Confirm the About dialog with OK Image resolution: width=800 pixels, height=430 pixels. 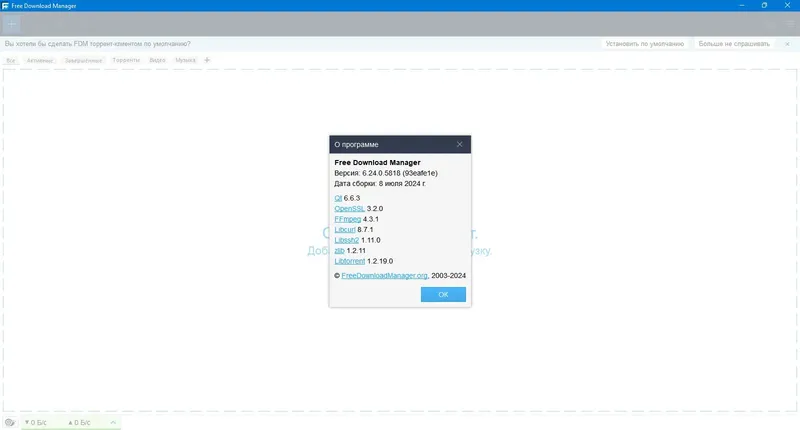click(x=443, y=294)
